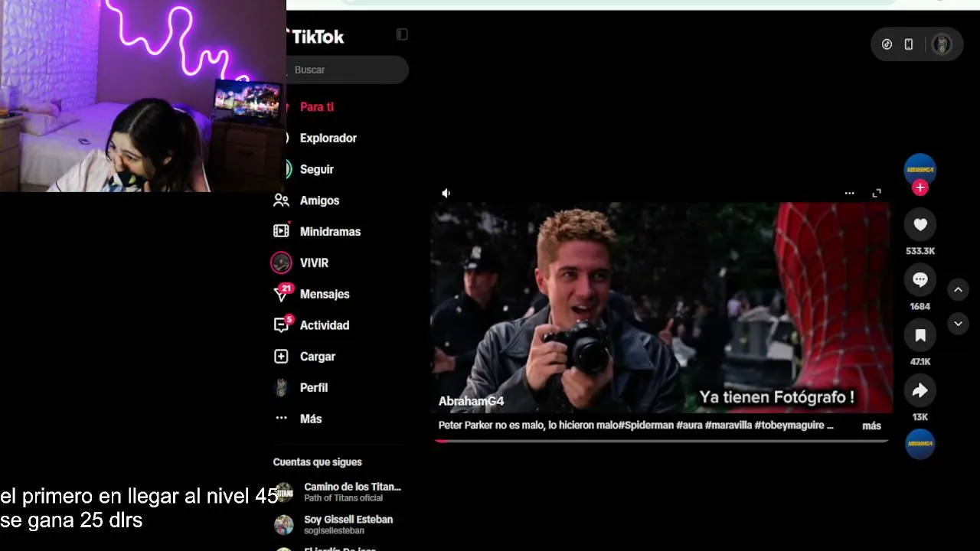Click Camino de los Titan account avatar
Image resolution: width=980 pixels, height=551 pixels.
click(284, 492)
